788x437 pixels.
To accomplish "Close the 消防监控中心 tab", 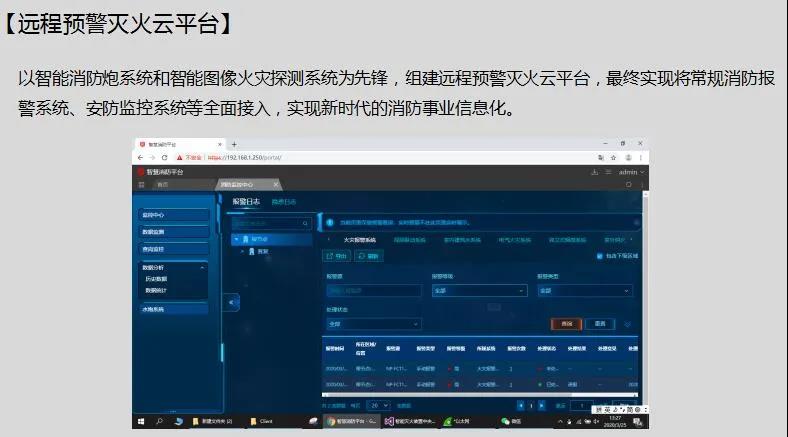I will tap(276, 185).
